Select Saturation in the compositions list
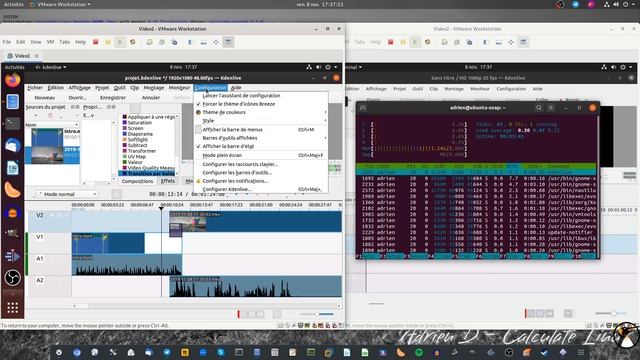This screenshot has height=360, width=640. (140, 122)
